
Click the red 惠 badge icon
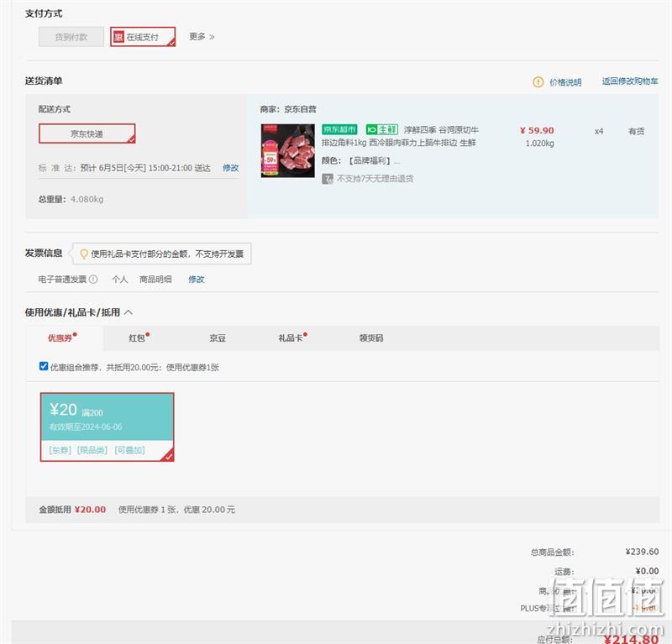click(118, 37)
